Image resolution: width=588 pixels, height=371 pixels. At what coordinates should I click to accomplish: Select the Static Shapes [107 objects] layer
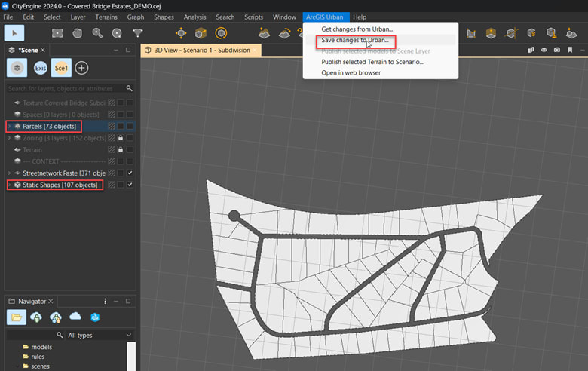click(x=60, y=185)
